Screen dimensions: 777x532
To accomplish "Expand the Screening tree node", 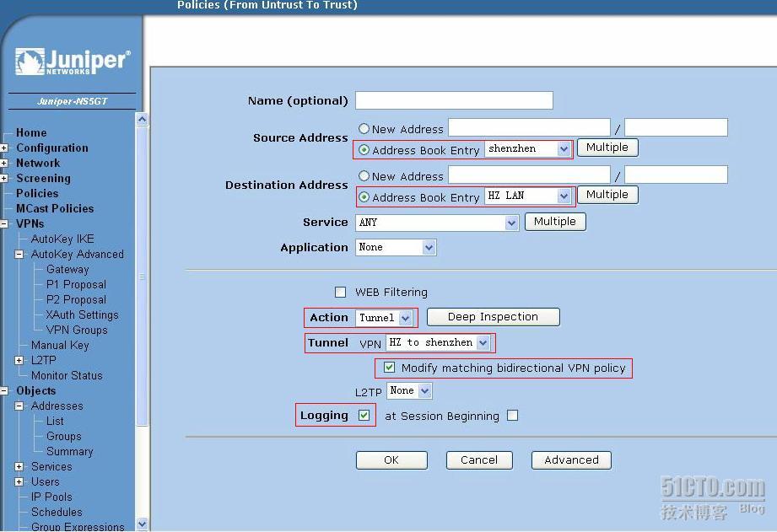I will [x=4, y=179].
